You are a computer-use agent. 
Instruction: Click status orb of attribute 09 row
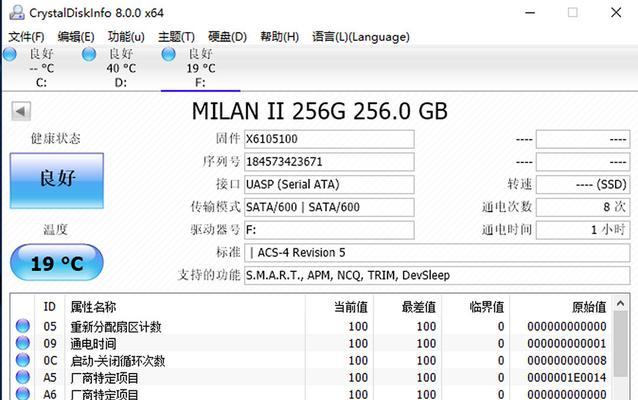23,343
